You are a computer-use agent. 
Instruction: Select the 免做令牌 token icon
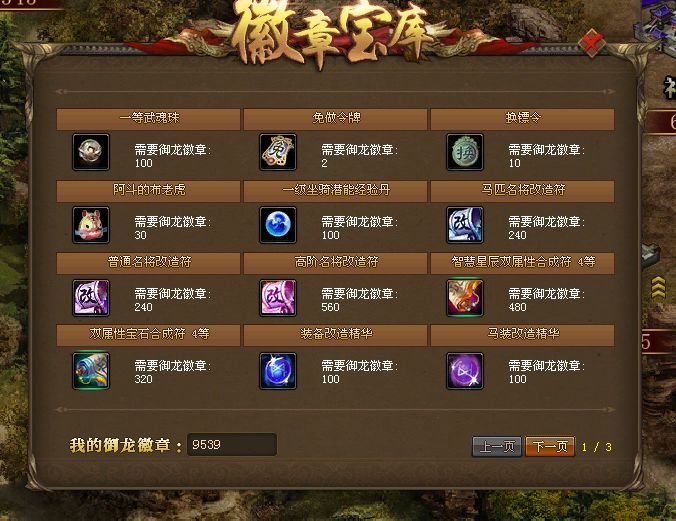[278, 152]
